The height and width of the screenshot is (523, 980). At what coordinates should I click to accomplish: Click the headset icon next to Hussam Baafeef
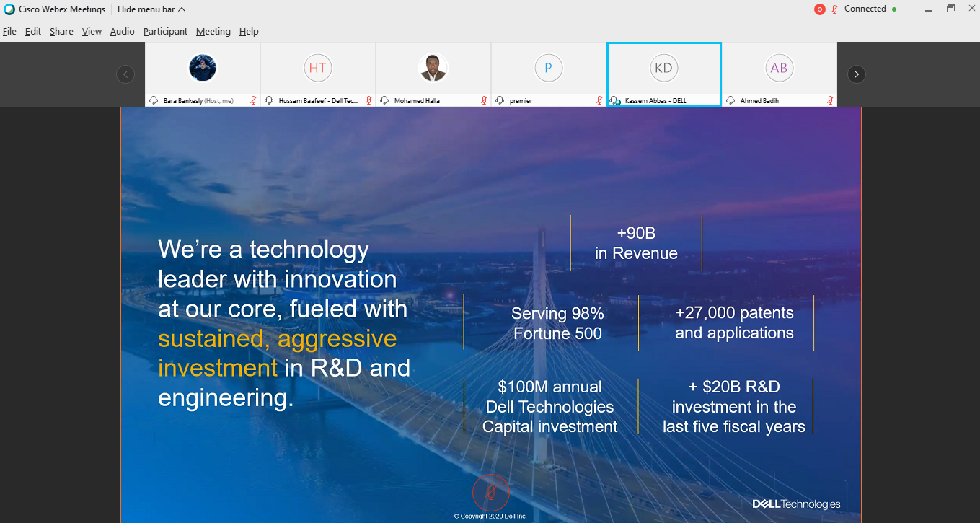[x=269, y=100]
